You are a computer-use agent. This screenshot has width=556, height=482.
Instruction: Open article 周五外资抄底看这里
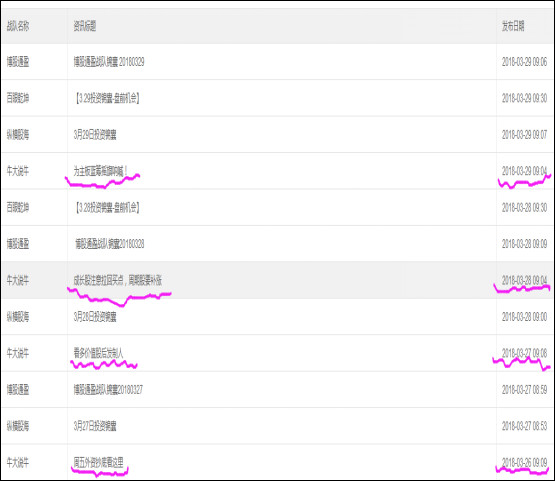tap(99, 462)
